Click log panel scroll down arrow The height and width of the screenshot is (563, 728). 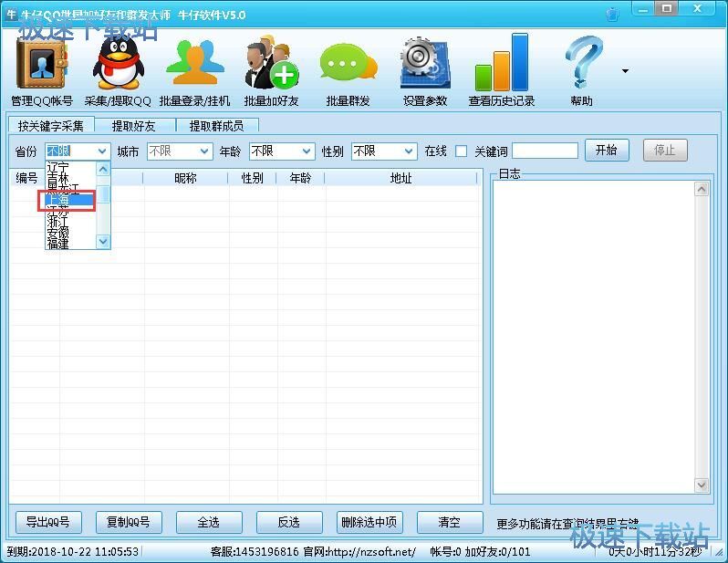[702, 485]
